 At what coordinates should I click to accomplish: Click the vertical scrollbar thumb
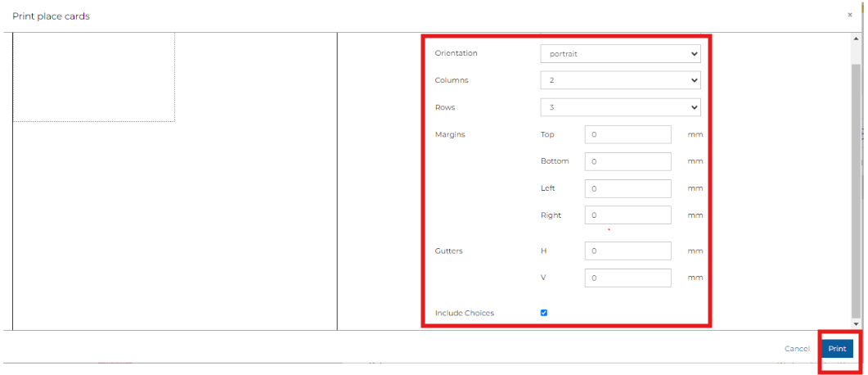pyautogui.click(x=856, y=188)
